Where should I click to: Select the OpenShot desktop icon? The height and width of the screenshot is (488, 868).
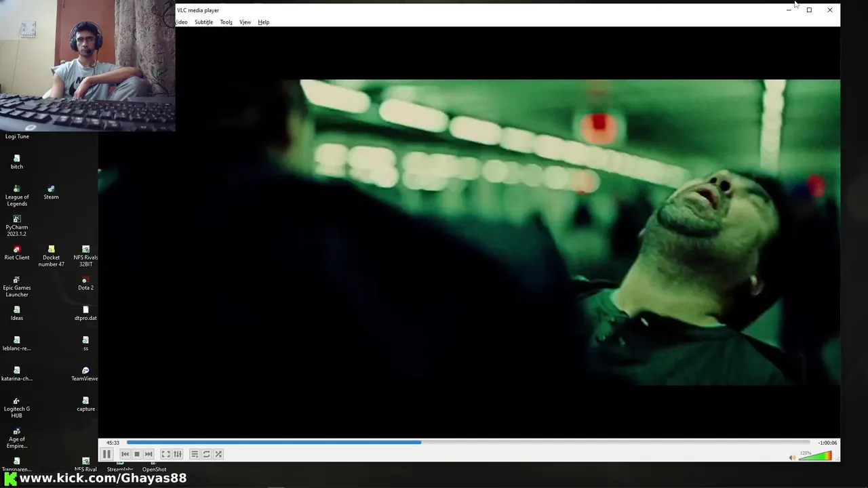tap(154, 468)
